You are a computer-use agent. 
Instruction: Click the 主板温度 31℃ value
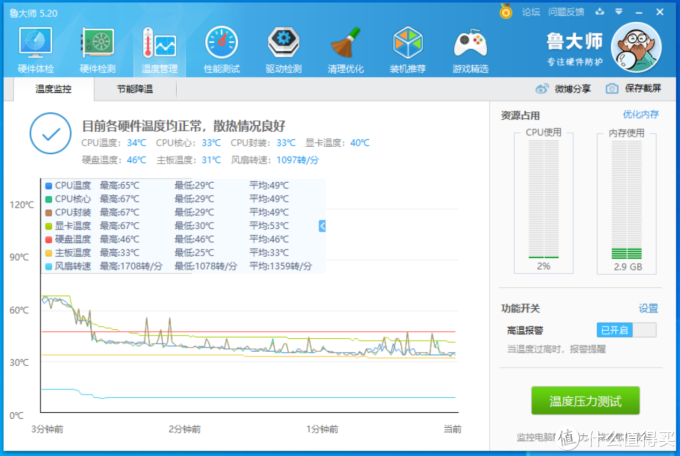click(x=211, y=160)
